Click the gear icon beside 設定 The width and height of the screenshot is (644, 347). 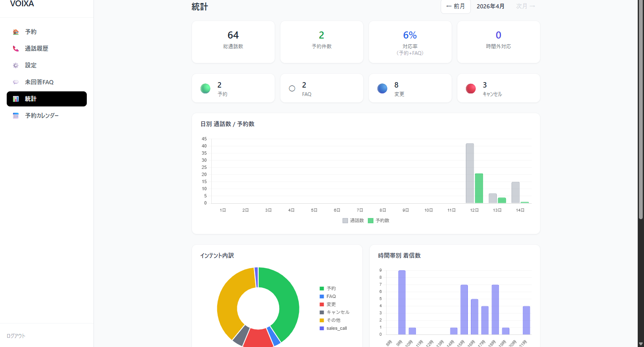(x=16, y=65)
